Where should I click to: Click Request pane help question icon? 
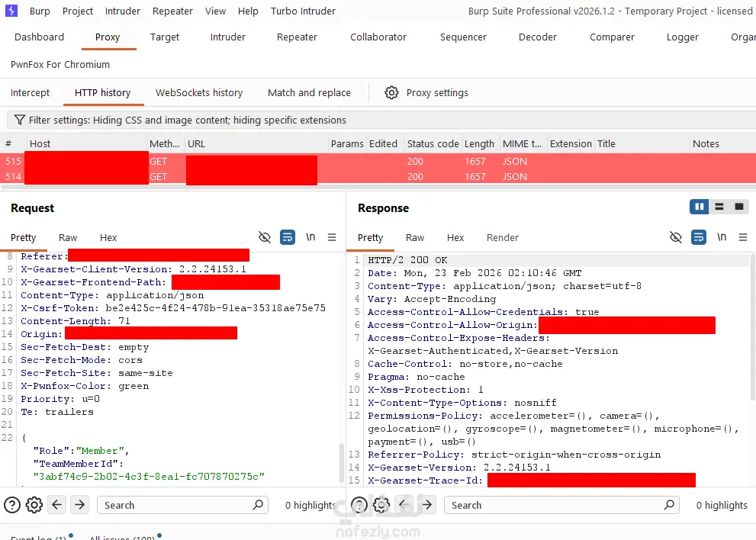click(x=12, y=505)
